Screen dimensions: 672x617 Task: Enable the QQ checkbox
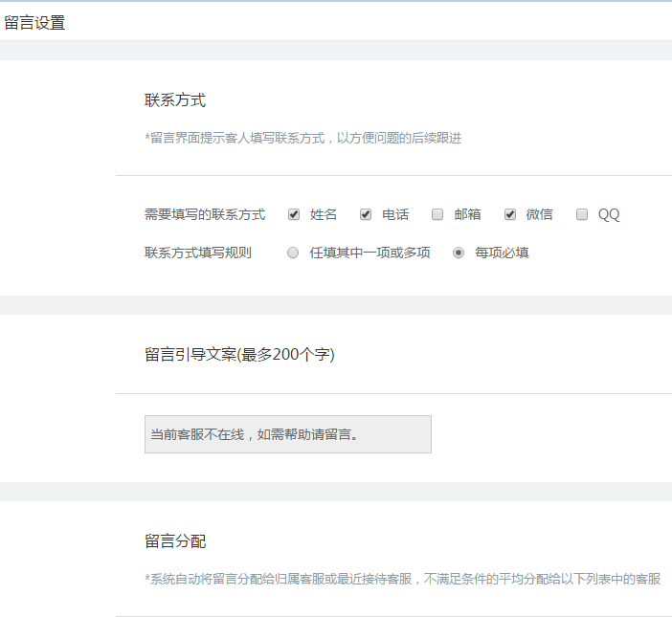coord(582,214)
